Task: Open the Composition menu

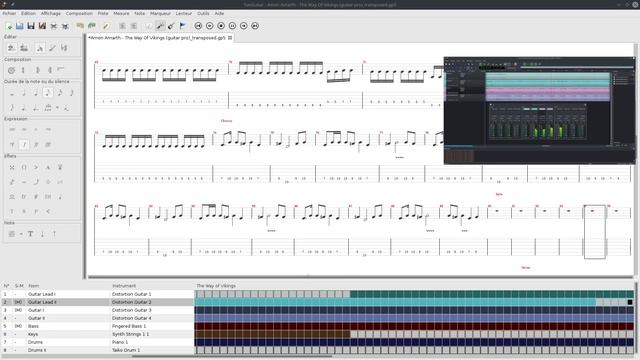Action: pos(79,13)
